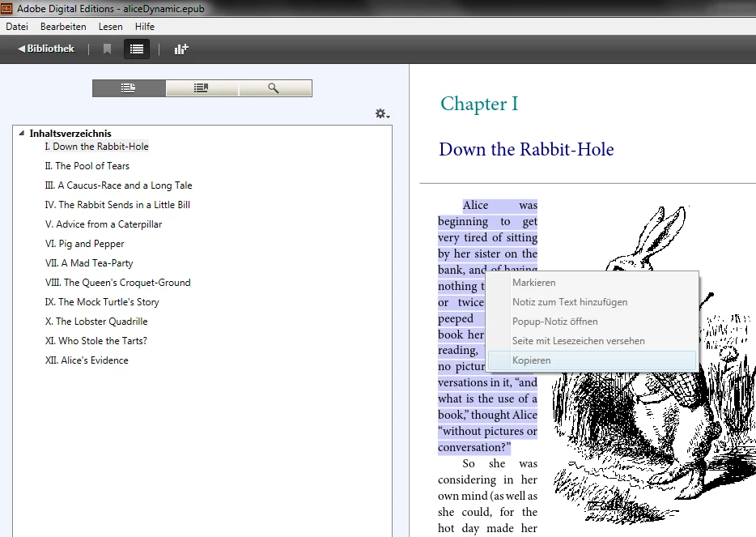Switch to table of contents tab

click(x=129, y=88)
